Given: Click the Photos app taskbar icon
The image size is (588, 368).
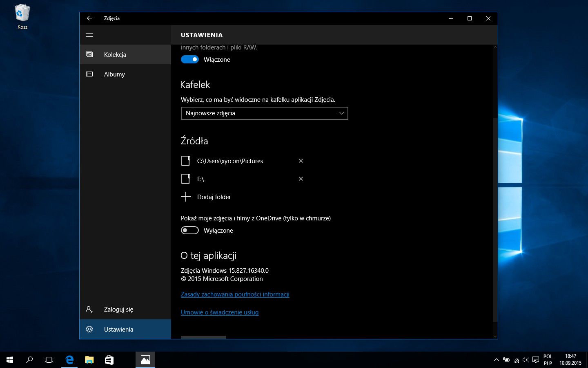Looking at the screenshot, I should (145, 360).
